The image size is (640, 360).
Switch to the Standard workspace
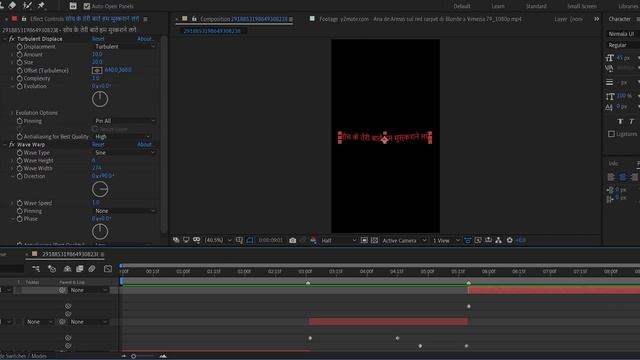pos(536,6)
